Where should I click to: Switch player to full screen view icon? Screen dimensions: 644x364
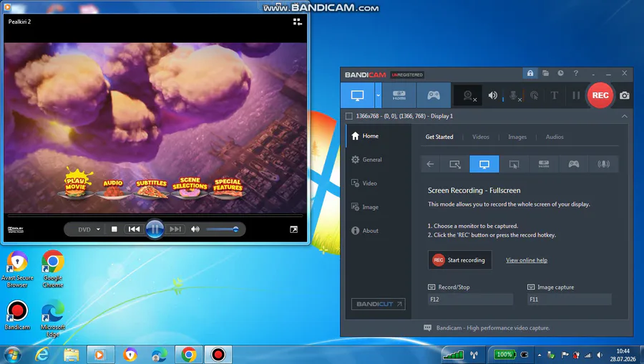click(x=293, y=229)
